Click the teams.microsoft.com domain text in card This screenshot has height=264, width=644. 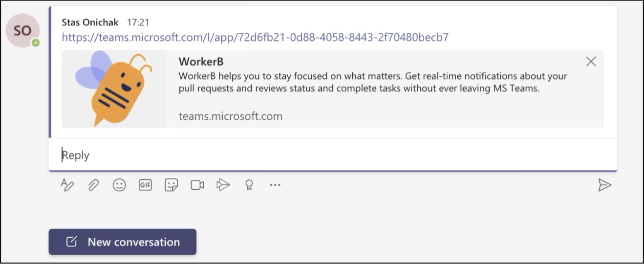pyautogui.click(x=231, y=116)
